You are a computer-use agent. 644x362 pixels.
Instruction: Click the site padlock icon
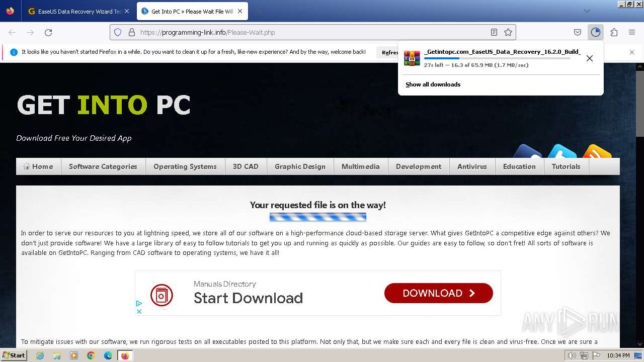point(132,32)
